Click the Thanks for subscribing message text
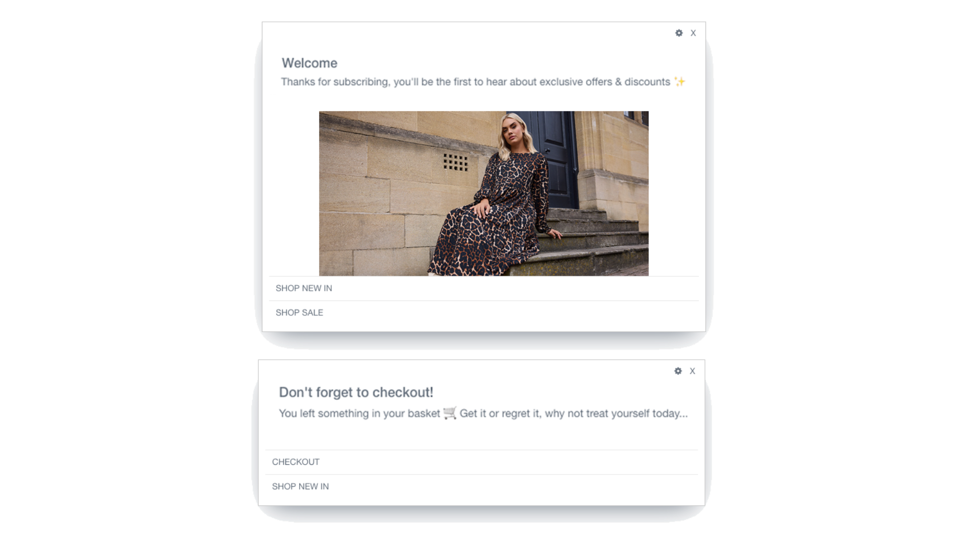 click(476, 82)
